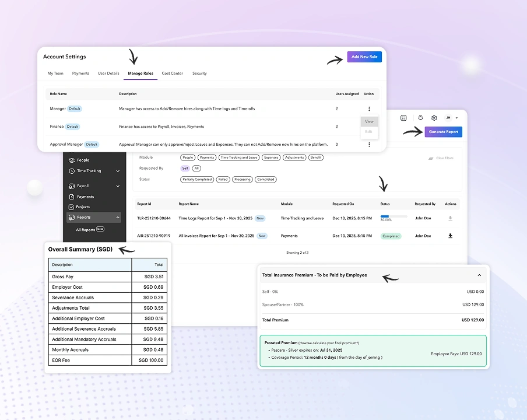This screenshot has width=527, height=420.
Task: Click the Report Name column header
Action: 189,204
